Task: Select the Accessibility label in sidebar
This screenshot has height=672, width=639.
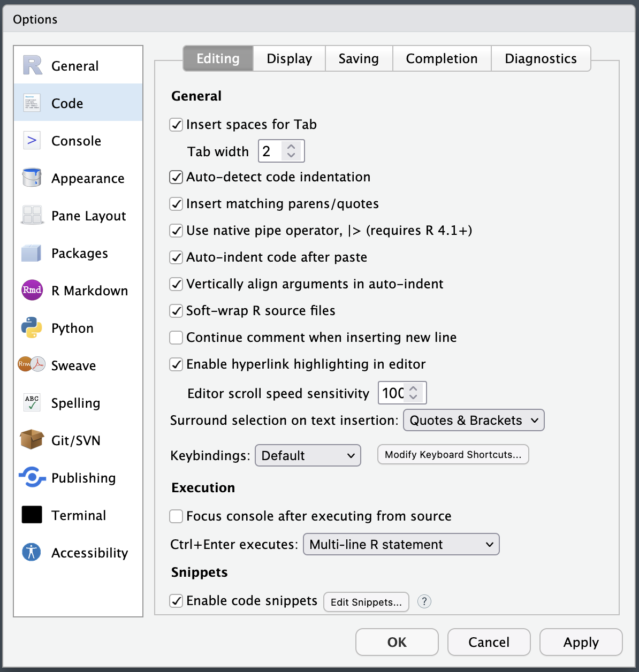Action: [89, 553]
